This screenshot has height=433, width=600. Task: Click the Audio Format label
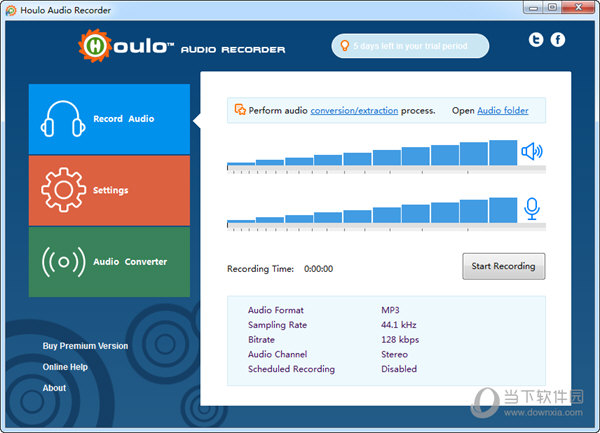[276, 310]
